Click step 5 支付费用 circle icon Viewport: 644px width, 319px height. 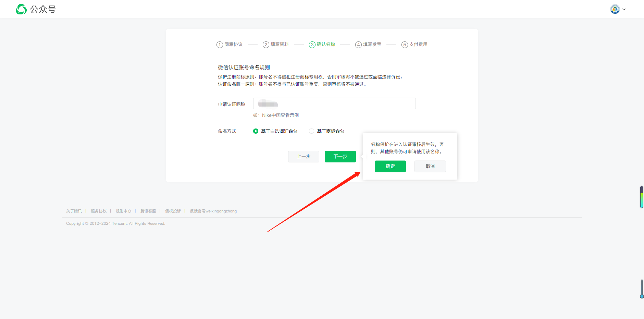point(405,45)
